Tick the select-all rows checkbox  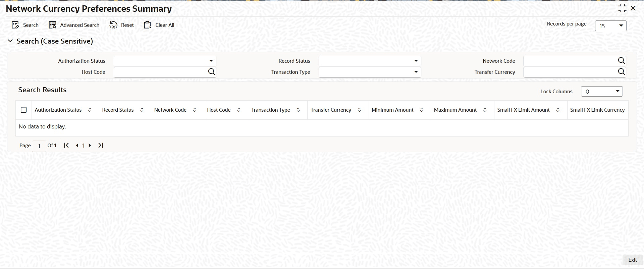coord(24,110)
